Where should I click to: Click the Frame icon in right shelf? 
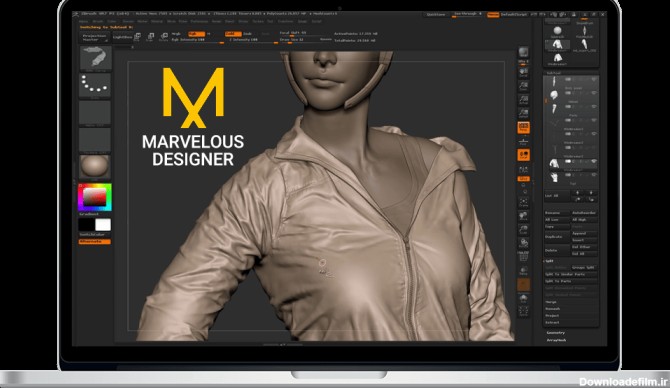click(x=523, y=202)
